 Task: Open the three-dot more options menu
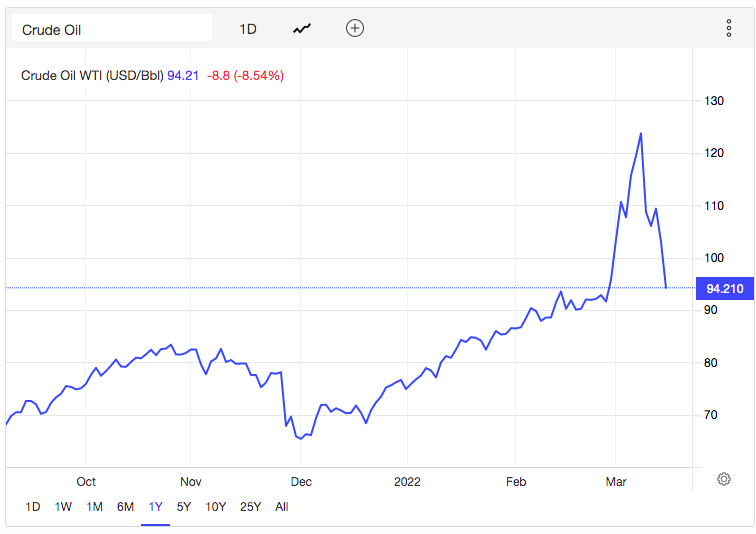(x=729, y=28)
